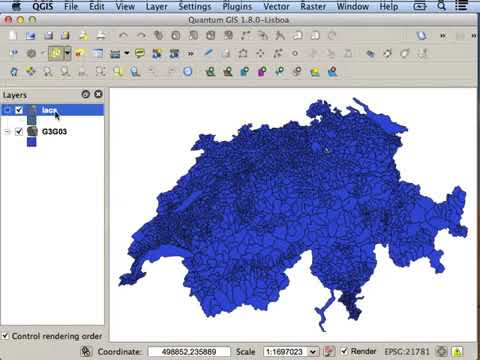The image size is (480, 360).
Task: Click the New Bookmark icon
Action: (x=157, y=53)
